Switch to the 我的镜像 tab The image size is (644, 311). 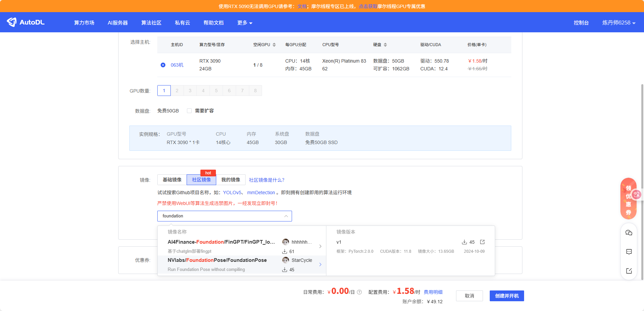[x=231, y=180]
